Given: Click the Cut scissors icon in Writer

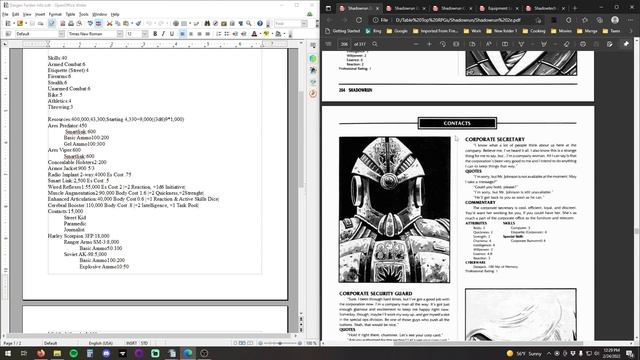Looking at the screenshot, I should click(109, 24).
